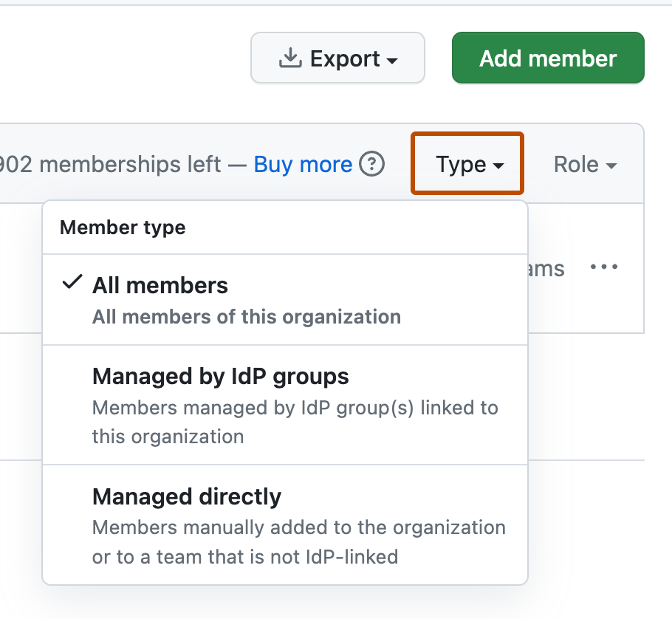Viewport: 672px width, 619px height.
Task: Open the Type filter dropdown
Action: pyautogui.click(x=467, y=164)
